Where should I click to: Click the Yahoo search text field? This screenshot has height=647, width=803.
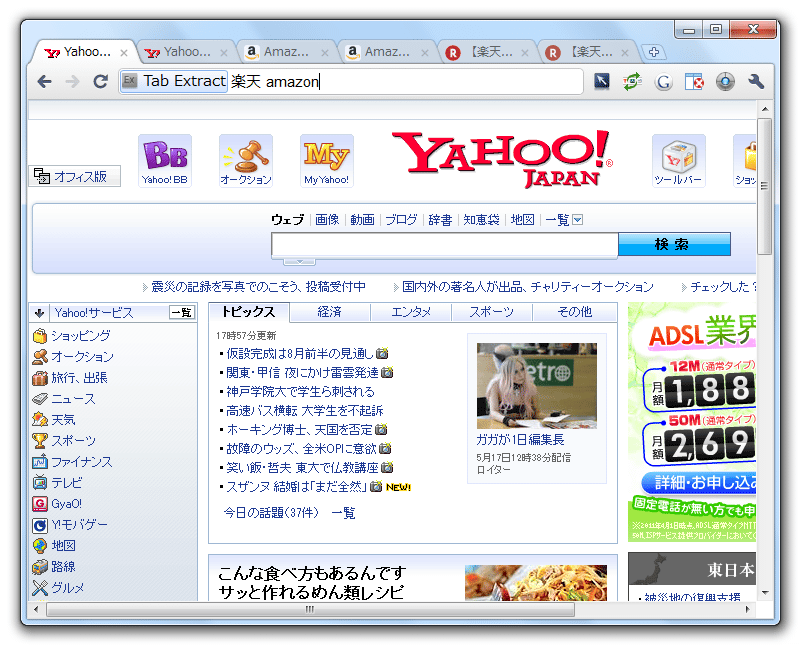tap(445, 244)
